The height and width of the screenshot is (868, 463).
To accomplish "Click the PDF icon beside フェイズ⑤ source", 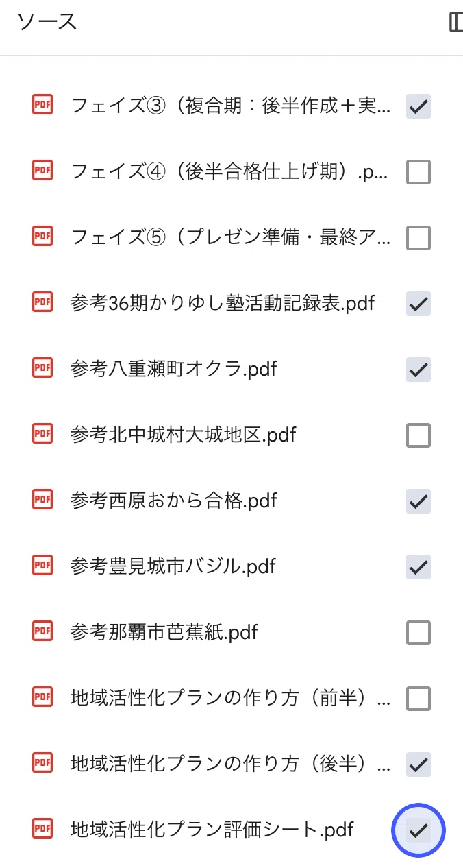I will tap(42, 236).
